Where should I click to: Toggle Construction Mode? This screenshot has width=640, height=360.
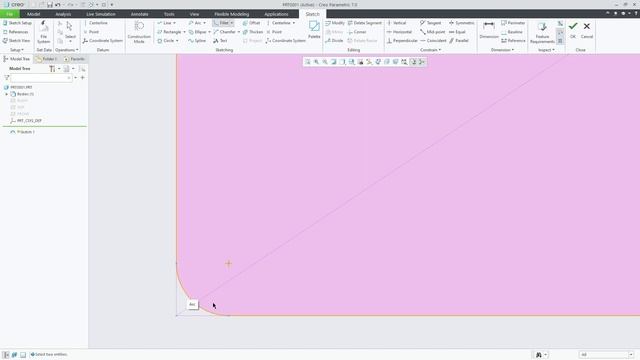(x=139, y=32)
